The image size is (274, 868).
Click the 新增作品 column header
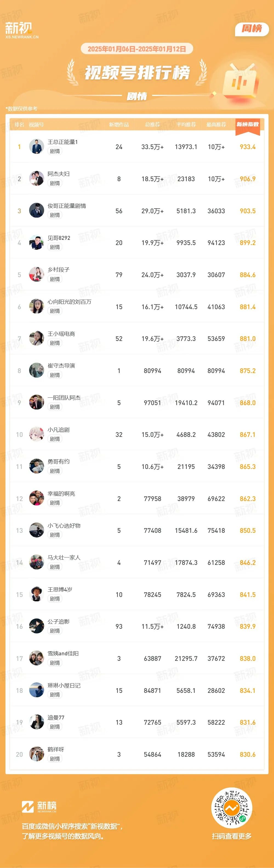pyautogui.click(x=119, y=125)
